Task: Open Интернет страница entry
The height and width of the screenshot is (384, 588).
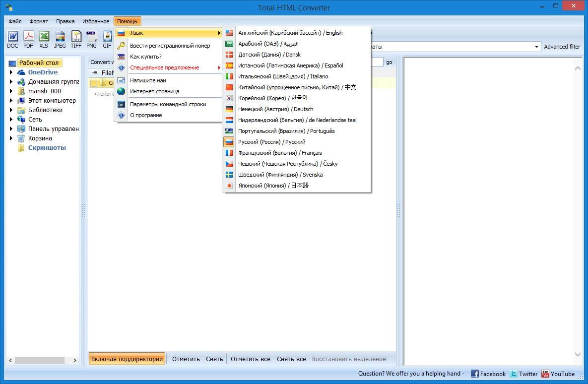Action: (x=168, y=91)
